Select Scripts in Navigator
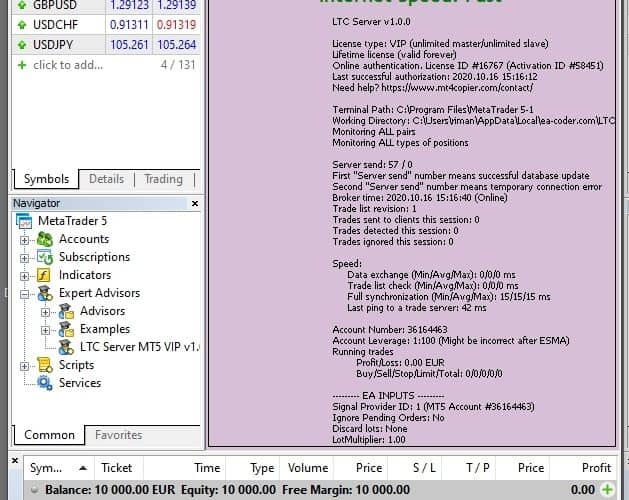 coord(76,365)
